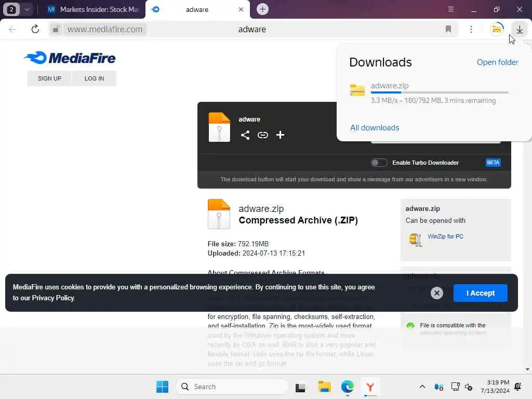Open the browser hamburger menu
Image resolution: width=532 pixels, height=399 pixels.
(x=450, y=9)
